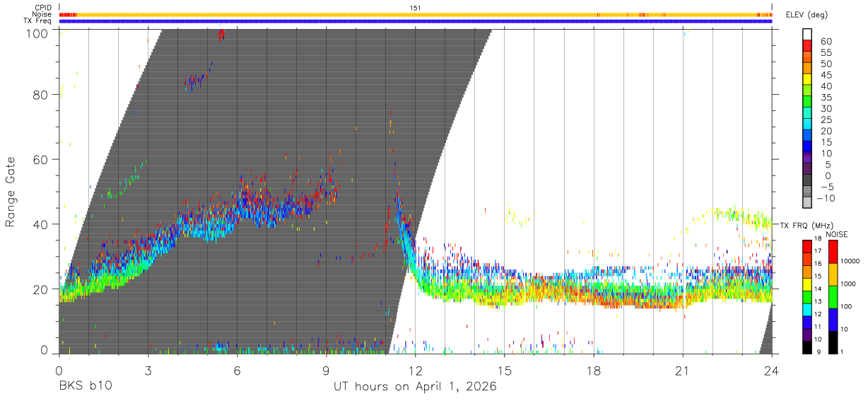
Task: Pick the cyan 20–25 degree elevation swatch
Action: pyautogui.click(x=807, y=125)
